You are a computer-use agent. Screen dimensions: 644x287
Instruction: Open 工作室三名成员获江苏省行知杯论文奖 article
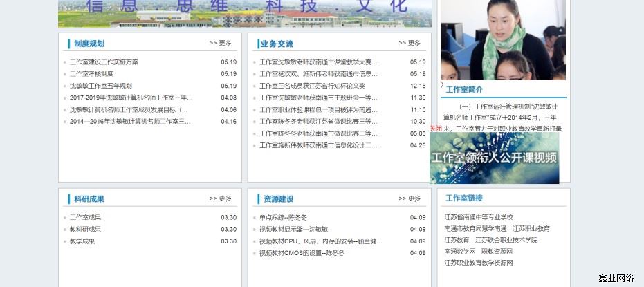[312, 86]
